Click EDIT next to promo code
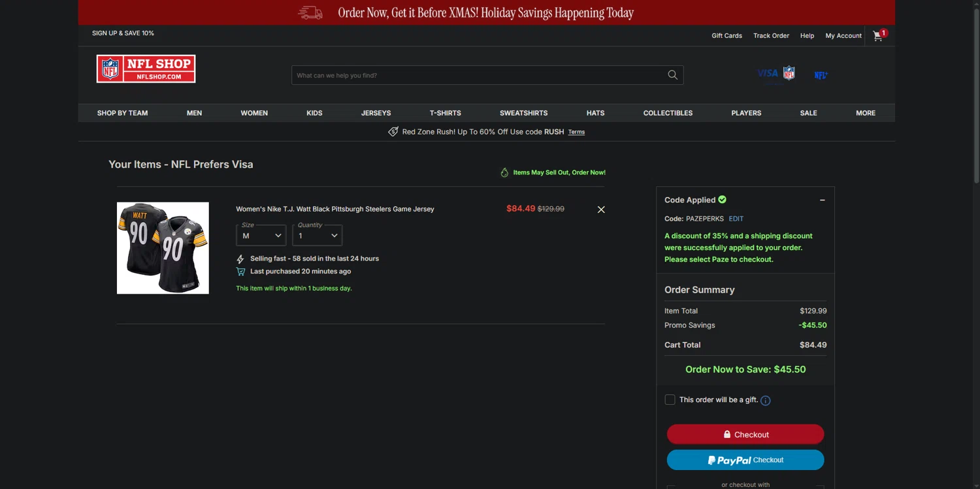 (736, 219)
